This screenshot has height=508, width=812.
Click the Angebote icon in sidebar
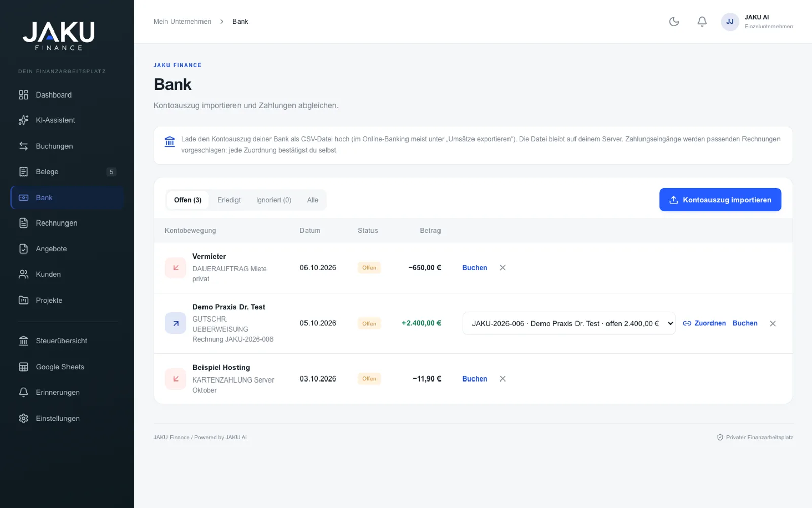(23, 249)
